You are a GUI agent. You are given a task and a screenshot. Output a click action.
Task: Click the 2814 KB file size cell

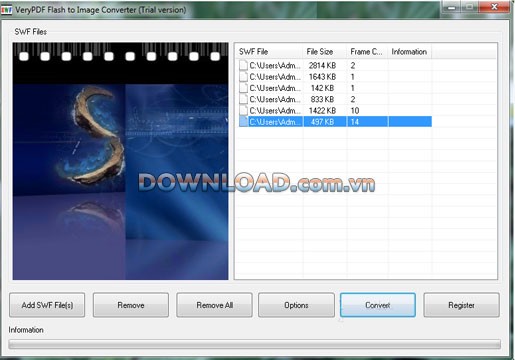[x=322, y=65]
